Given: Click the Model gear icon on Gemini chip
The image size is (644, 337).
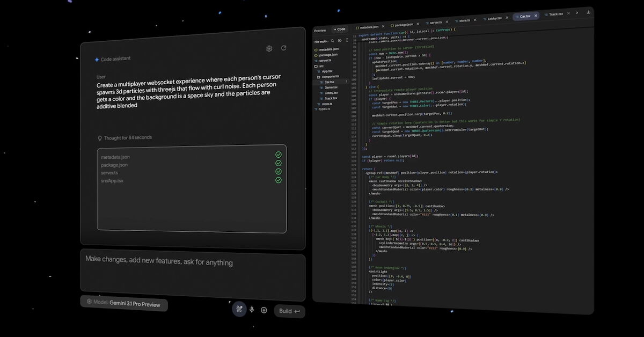Looking at the screenshot, I should click(89, 301).
